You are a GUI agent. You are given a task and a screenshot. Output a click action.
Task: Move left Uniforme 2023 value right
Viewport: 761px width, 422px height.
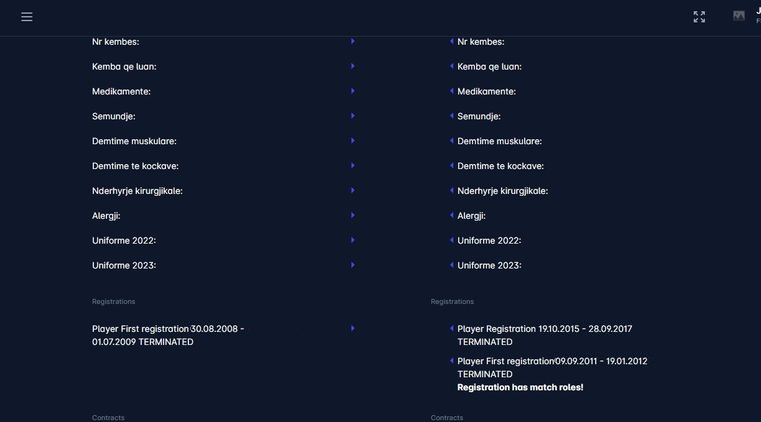pos(353,265)
